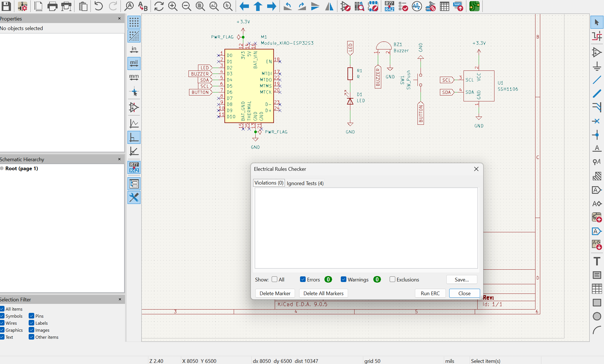Uncheck the Errors checkbox
The width and height of the screenshot is (604, 364).
click(x=303, y=279)
